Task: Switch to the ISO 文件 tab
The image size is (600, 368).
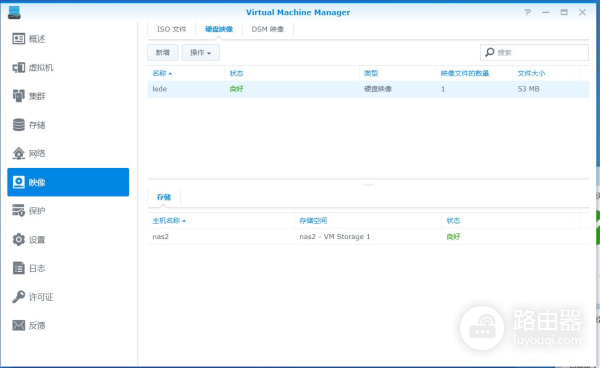Action: click(x=171, y=29)
